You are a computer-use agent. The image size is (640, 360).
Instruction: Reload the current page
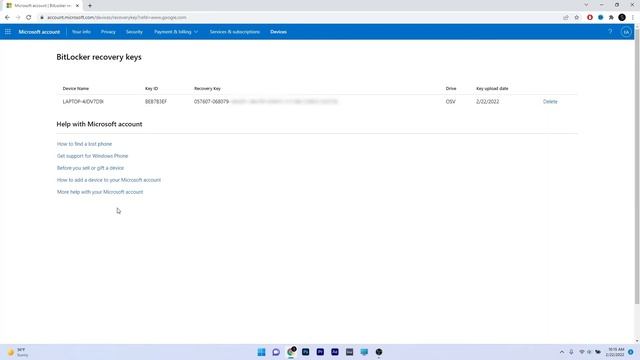tap(29, 18)
